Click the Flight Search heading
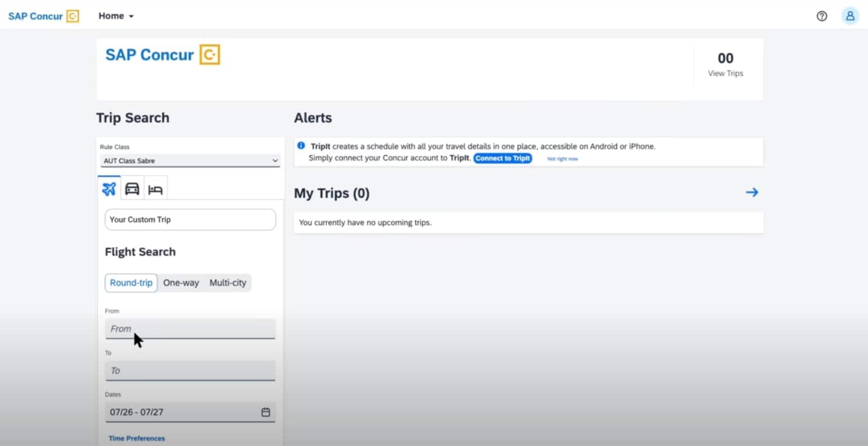Image resolution: width=868 pixels, height=446 pixels. [140, 252]
